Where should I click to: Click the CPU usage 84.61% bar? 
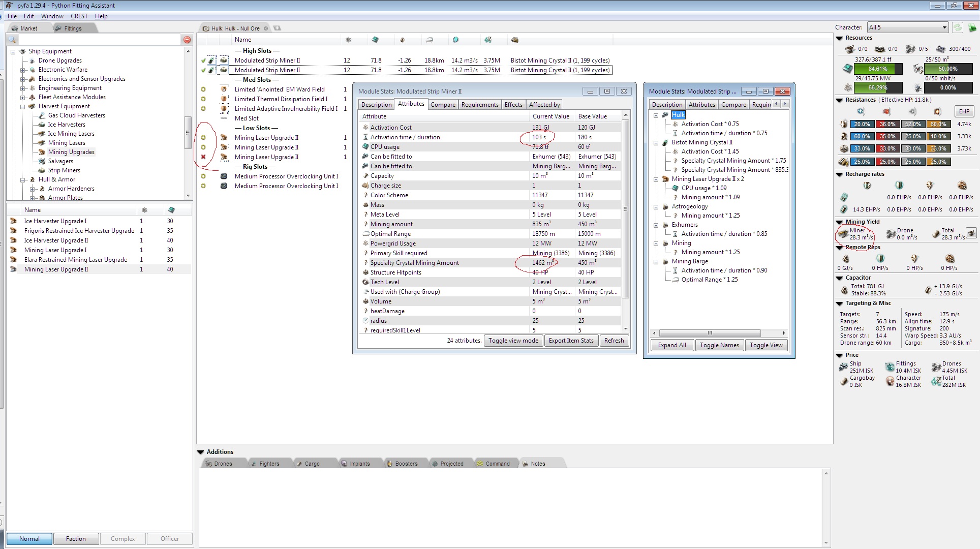tap(878, 69)
